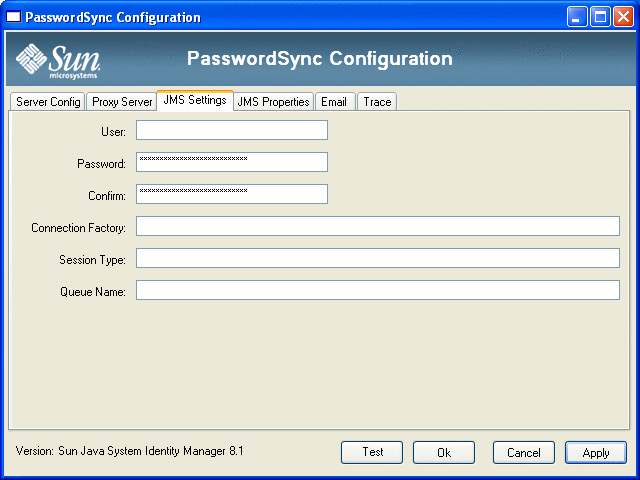Select the JMS Settings tab

(195, 100)
